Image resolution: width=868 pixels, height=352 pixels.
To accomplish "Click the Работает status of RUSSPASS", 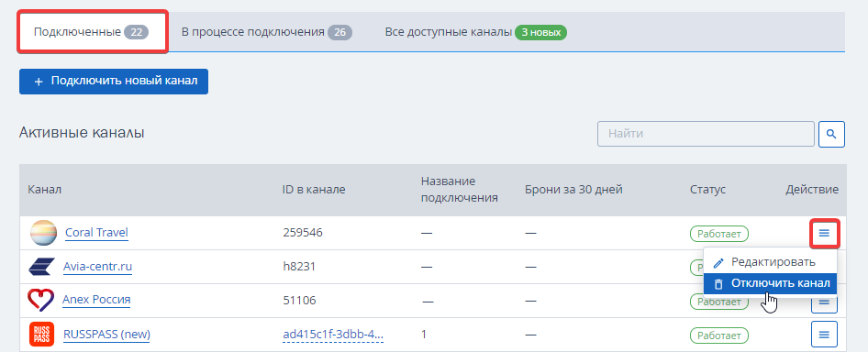I will pyautogui.click(x=719, y=335).
